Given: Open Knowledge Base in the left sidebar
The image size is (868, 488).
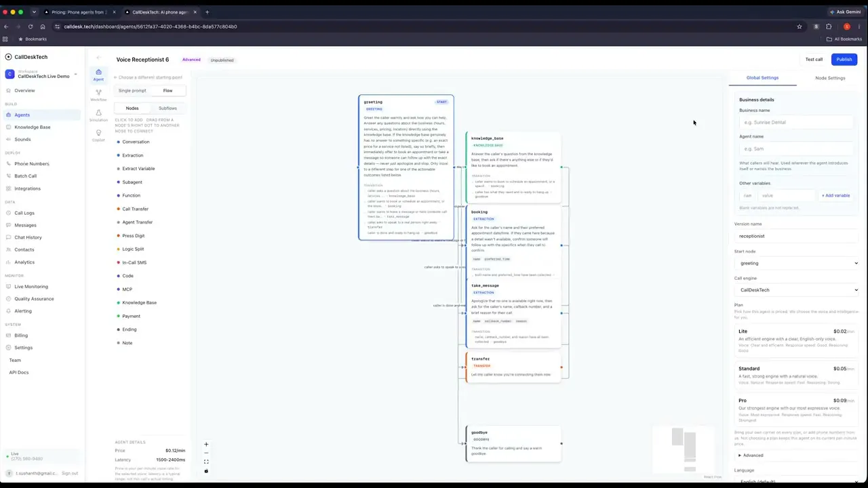Looking at the screenshot, I should (32, 127).
